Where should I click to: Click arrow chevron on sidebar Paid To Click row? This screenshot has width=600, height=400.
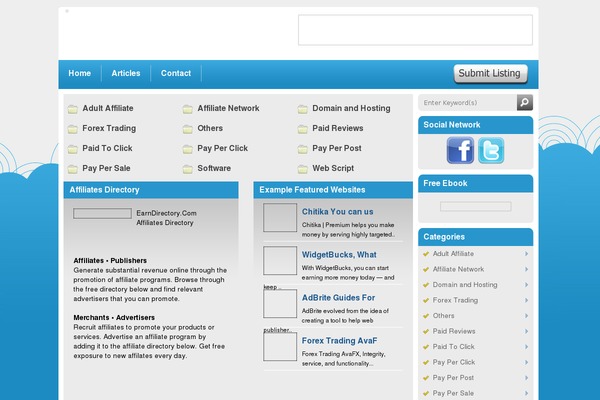(x=527, y=347)
